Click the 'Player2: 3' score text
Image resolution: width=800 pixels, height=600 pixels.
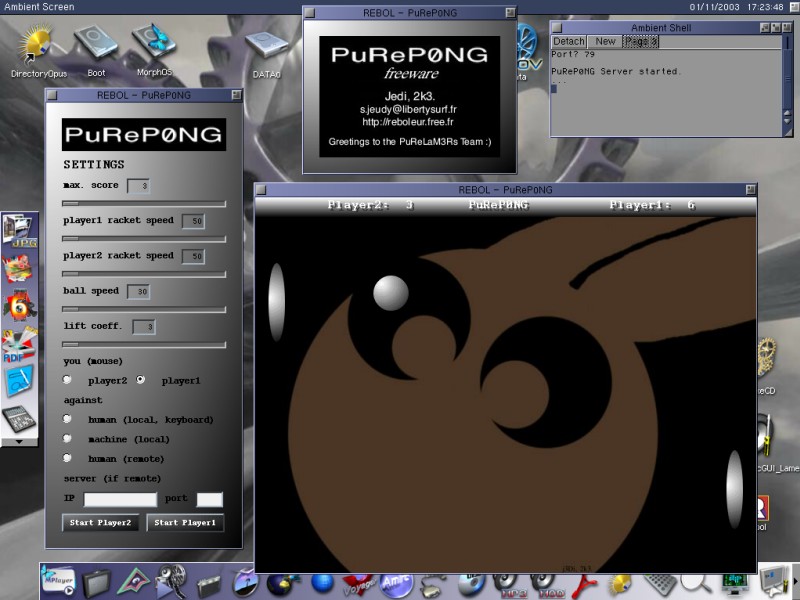pyautogui.click(x=370, y=205)
